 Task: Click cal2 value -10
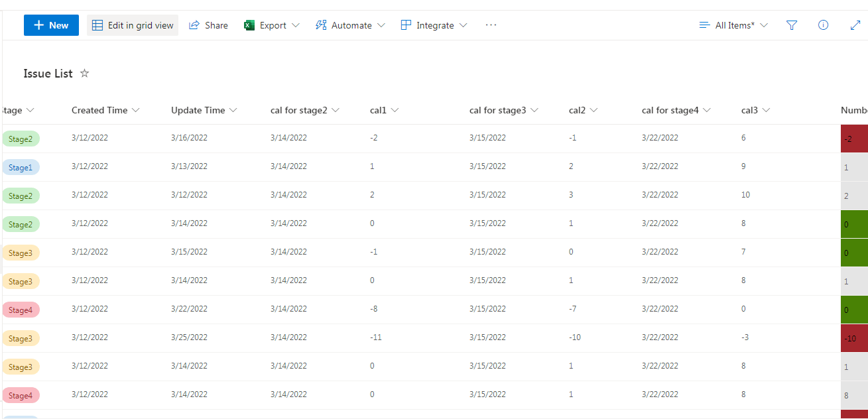point(575,337)
